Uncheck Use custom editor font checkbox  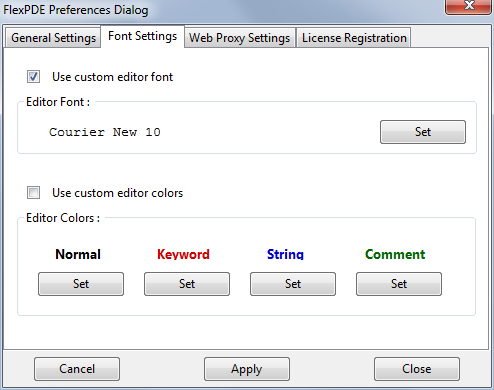pos(33,77)
